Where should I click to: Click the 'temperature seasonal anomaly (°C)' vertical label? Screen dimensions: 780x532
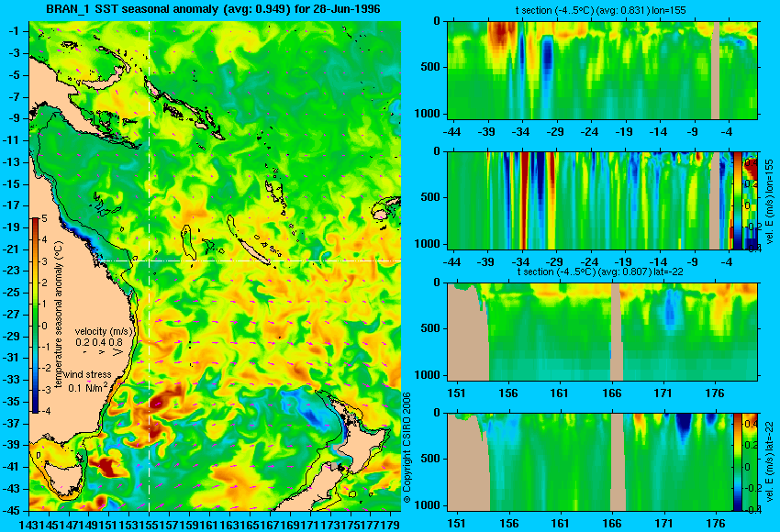(59, 316)
